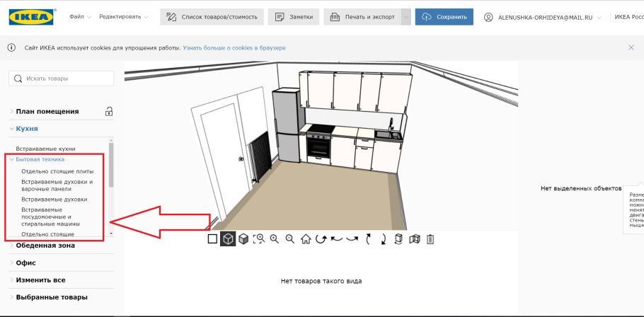Open the Печать и экспорт dropdown arrow
This screenshot has width=644, height=317.
click(406, 17)
